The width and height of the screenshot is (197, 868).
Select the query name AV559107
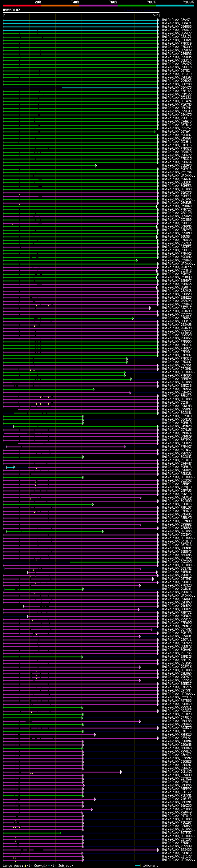coord(11,10)
